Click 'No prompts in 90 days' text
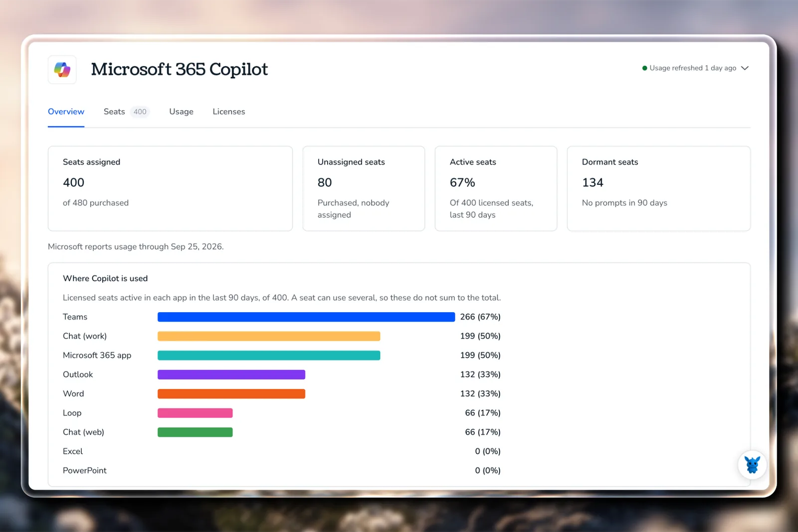This screenshot has width=798, height=532. (x=624, y=203)
